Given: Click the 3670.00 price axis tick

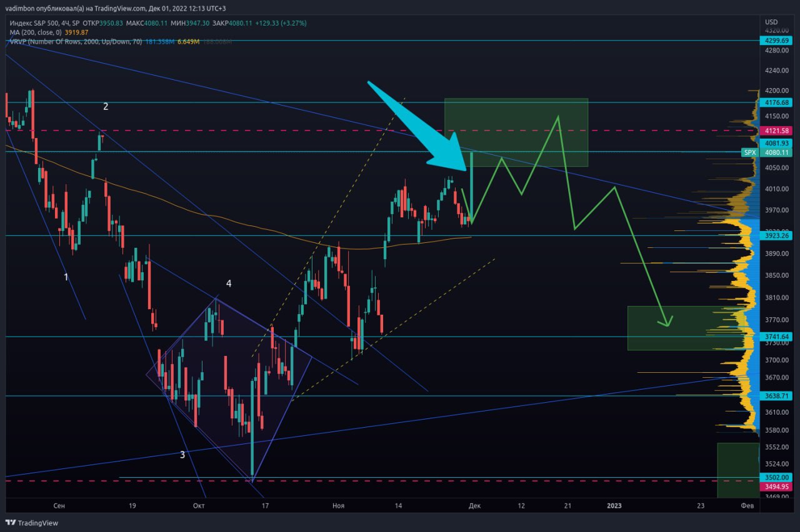Looking at the screenshot, I should pos(776,378).
